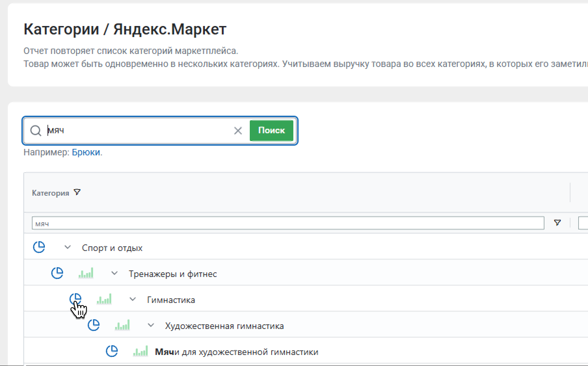Image resolution: width=588 pixels, height=366 pixels.
Task: Click the green Поиск button
Action: point(272,130)
